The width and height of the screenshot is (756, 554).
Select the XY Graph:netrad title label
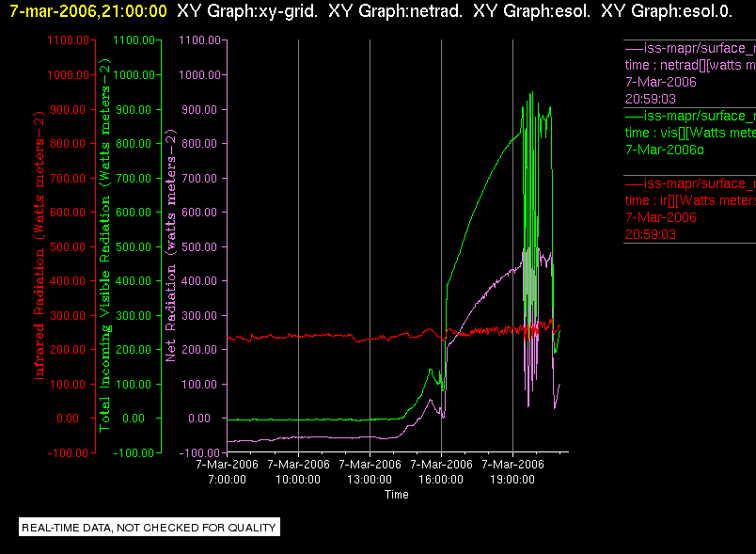395,10
